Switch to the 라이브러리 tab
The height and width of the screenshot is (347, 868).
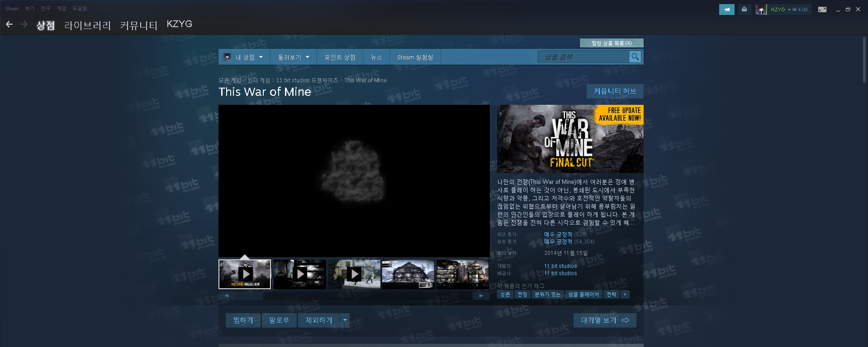coord(87,25)
